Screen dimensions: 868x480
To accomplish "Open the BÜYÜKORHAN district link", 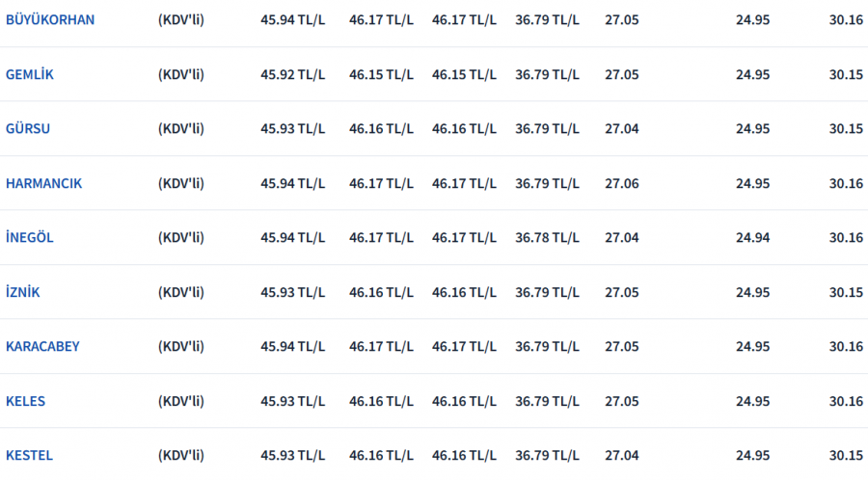I will pyautogui.click(x=50, y=20).
